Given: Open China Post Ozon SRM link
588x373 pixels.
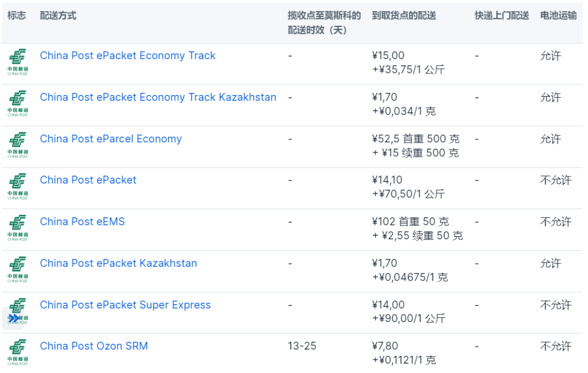Looking at the screenshot, I should (94, 346).
